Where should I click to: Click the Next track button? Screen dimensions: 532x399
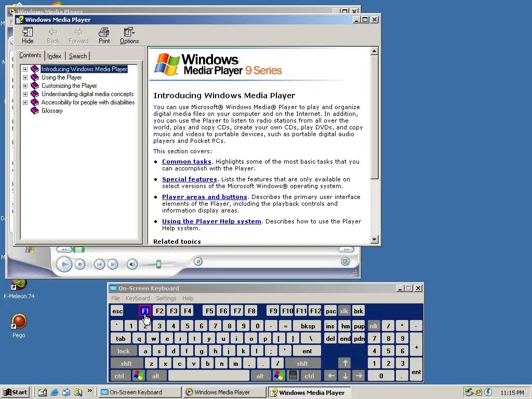tap(113, 264)
